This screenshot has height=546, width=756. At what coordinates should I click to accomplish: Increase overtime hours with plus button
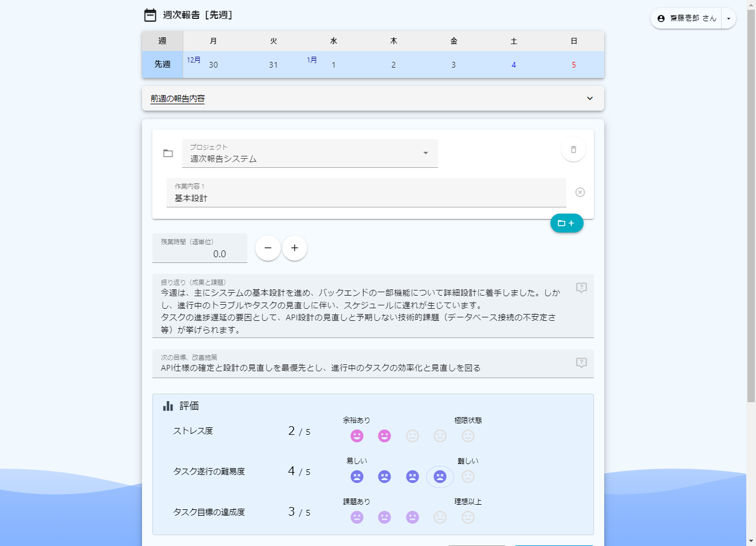(294, 248)
